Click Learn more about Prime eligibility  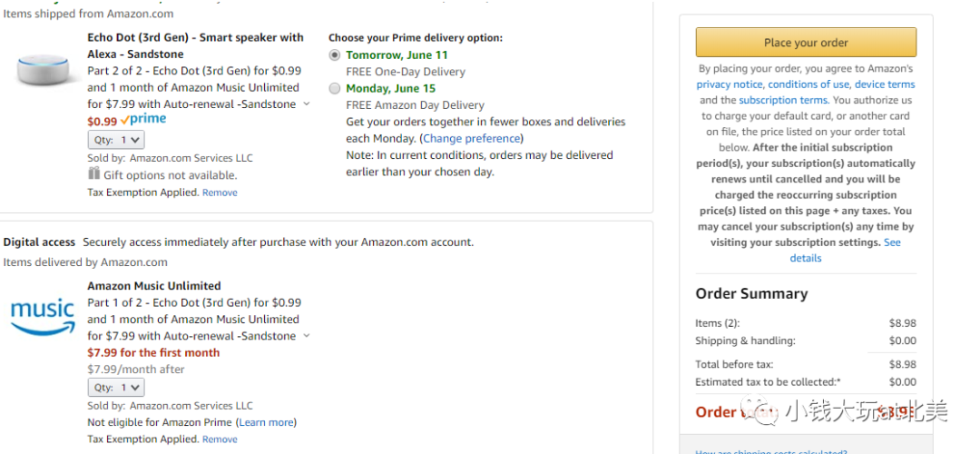266,422
